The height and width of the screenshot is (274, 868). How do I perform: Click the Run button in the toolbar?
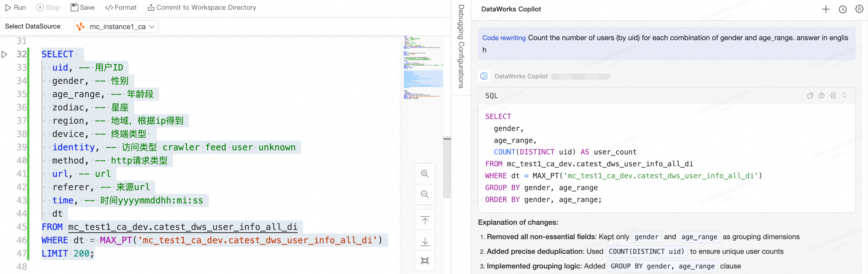[x=16, y=7]
